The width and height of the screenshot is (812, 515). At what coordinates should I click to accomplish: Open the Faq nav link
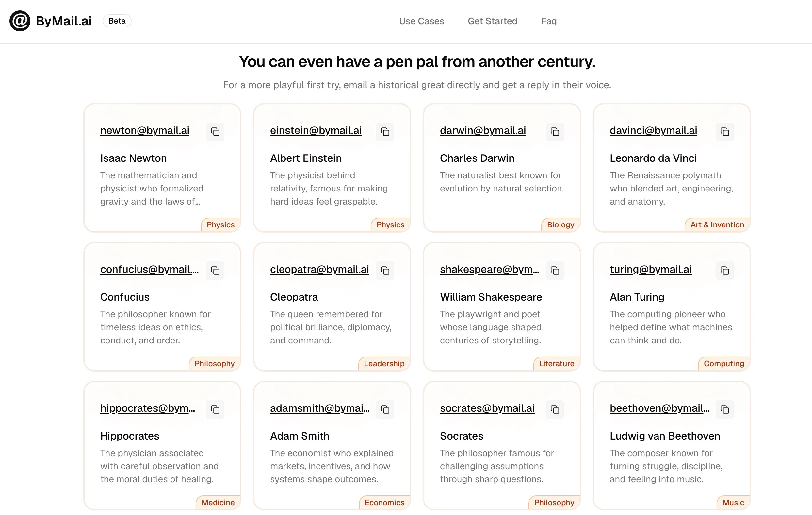[549, 21]
